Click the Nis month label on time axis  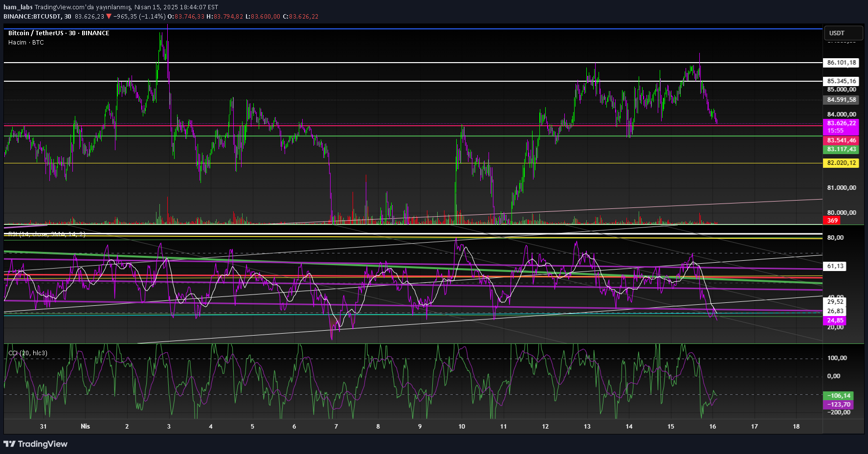[86, 427]
